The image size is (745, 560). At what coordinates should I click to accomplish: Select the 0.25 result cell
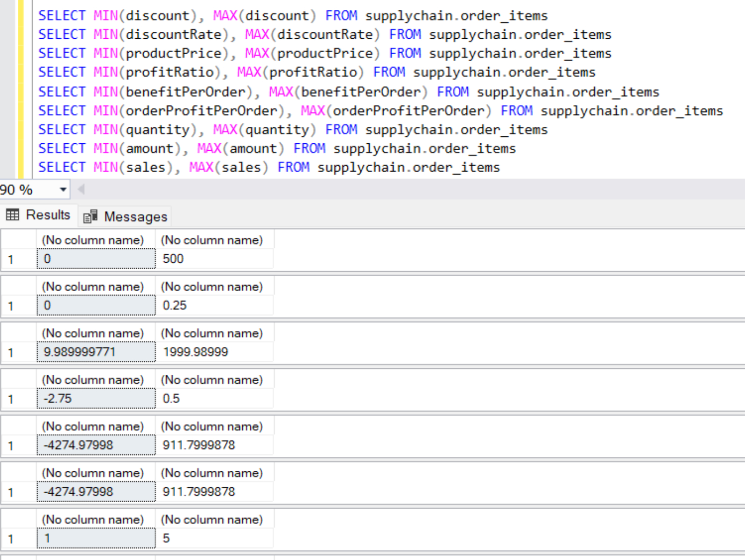point(214,306)
